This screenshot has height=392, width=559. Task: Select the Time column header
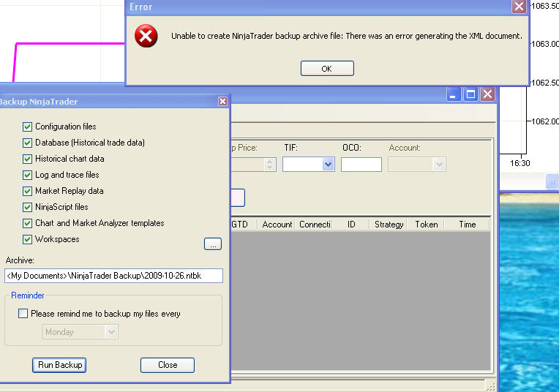click(x=468, y=225)
